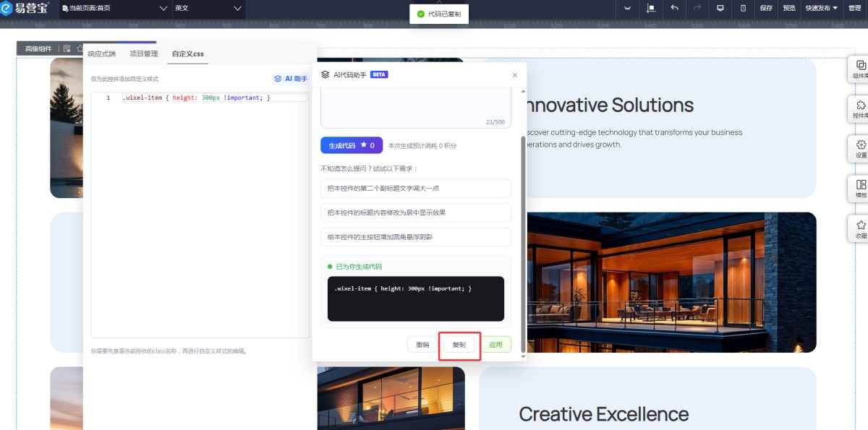The width and height of the screenshot is (868, 430).
Task: Click the 撤销 button
Action: pos(422,345)
